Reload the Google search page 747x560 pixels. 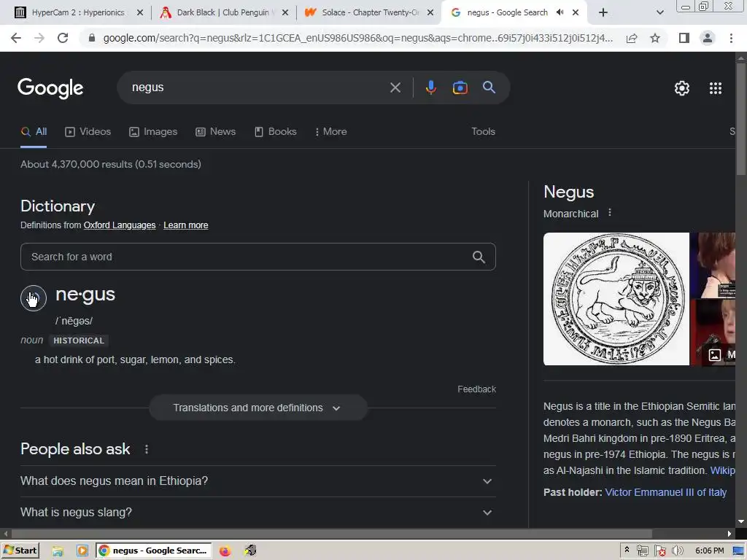[63, 38]
